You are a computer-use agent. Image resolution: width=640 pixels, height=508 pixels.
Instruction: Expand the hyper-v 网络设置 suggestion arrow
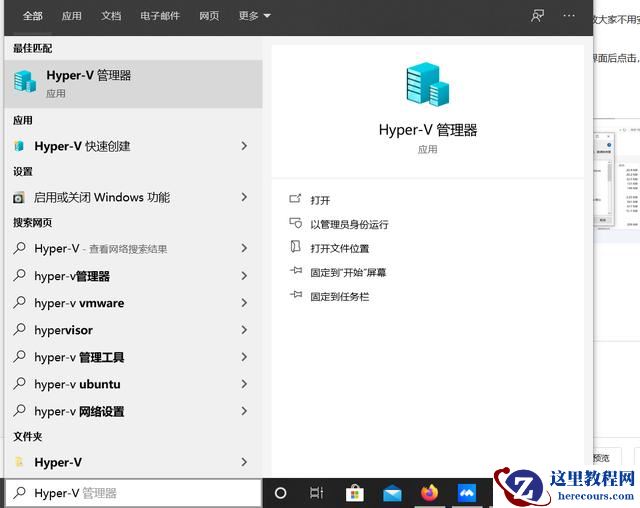point(244,411)
